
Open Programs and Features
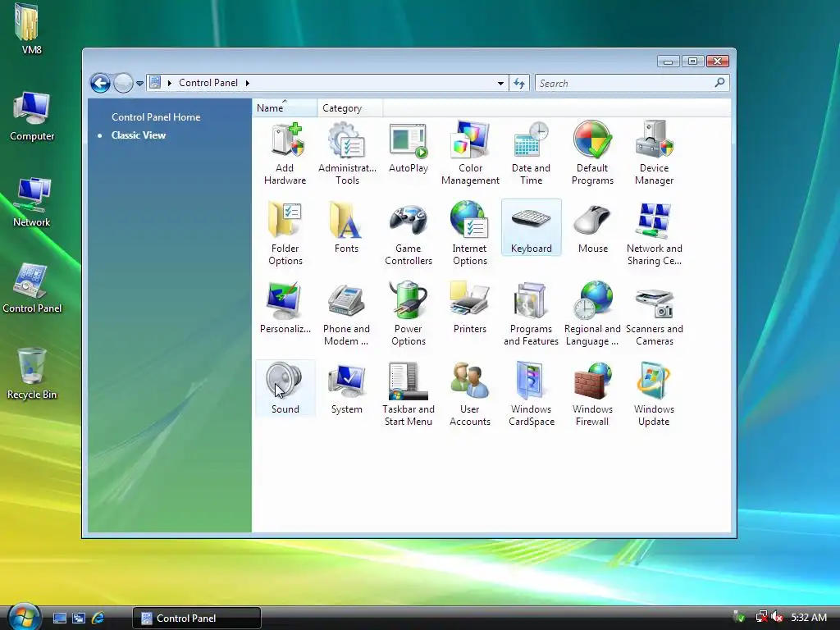pos(531,314)
